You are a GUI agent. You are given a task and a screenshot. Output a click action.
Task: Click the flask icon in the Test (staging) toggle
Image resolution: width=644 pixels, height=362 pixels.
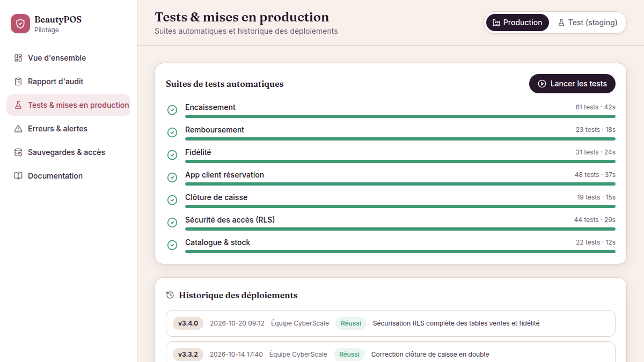coord(561,23)
